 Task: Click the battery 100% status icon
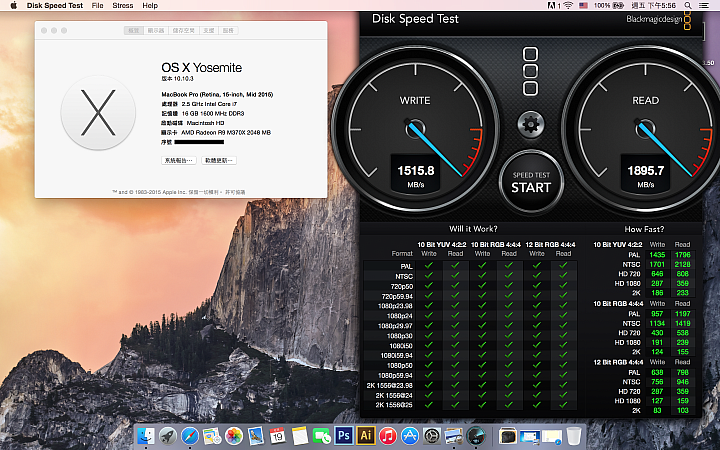coord(609,6)
